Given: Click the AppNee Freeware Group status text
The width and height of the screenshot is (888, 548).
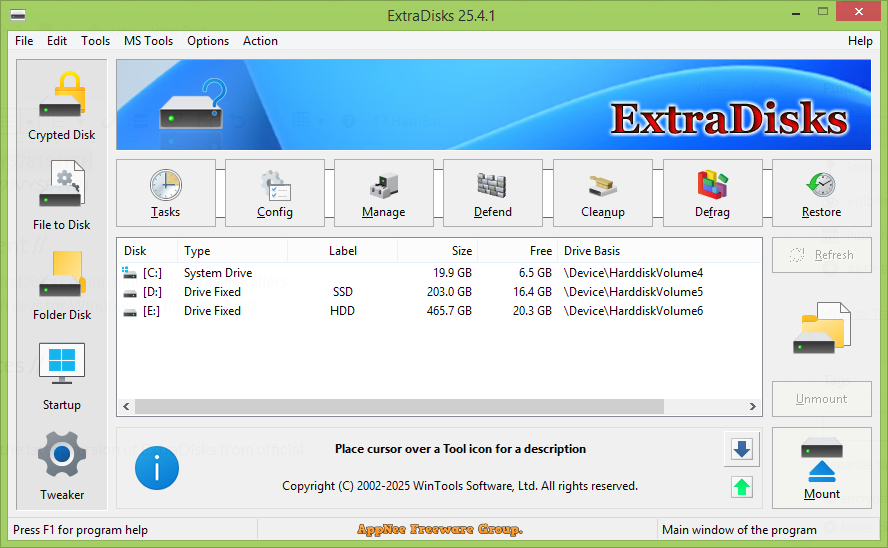Looking at the screenshot, I should [x=440, y=530].
